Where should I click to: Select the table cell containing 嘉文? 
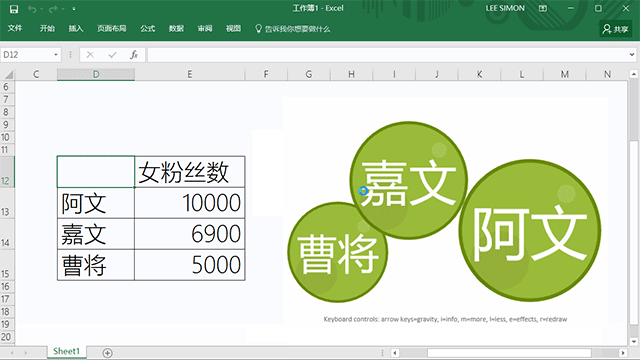[96, 234]
